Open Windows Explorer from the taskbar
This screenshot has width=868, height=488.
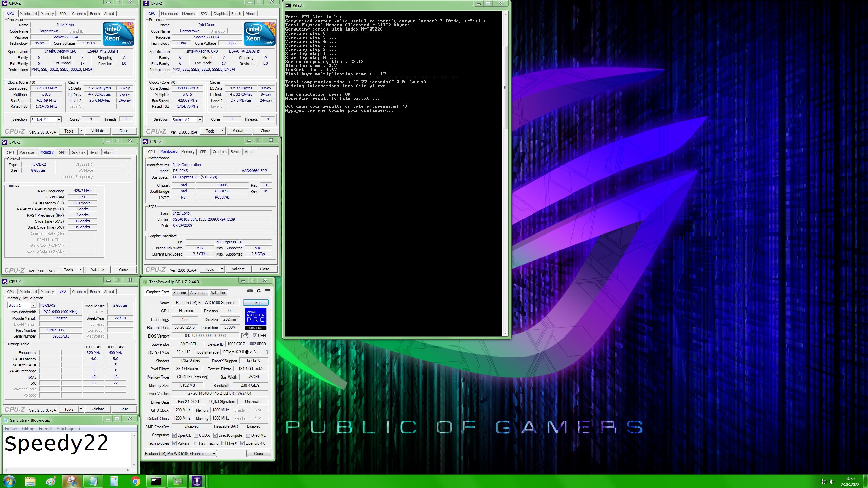point(30,481)
